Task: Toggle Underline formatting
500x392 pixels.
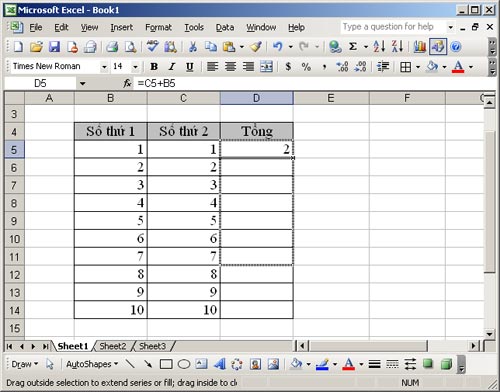Action: [x=189, y=67]
